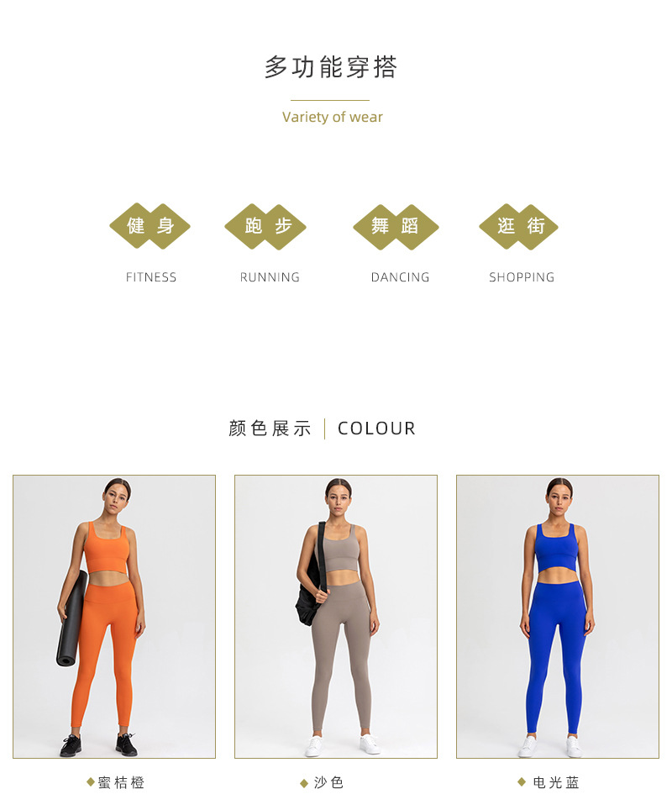Click the diamond bullet beside 电光蓝
Viewport: 672px width, 810px height.
522,782
